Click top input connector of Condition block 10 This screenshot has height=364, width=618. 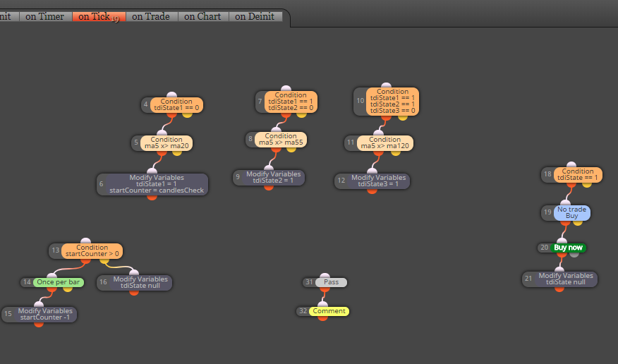[387, 85]
